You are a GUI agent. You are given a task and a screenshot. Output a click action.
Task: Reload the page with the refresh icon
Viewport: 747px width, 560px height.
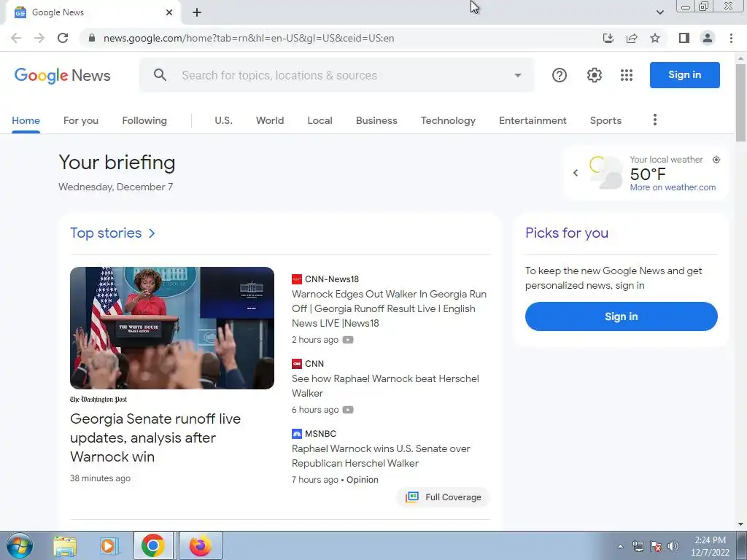63,38
